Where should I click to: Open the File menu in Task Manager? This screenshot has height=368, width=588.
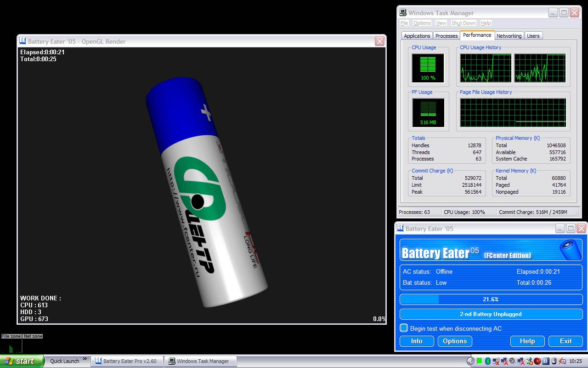tap(404, 23)
